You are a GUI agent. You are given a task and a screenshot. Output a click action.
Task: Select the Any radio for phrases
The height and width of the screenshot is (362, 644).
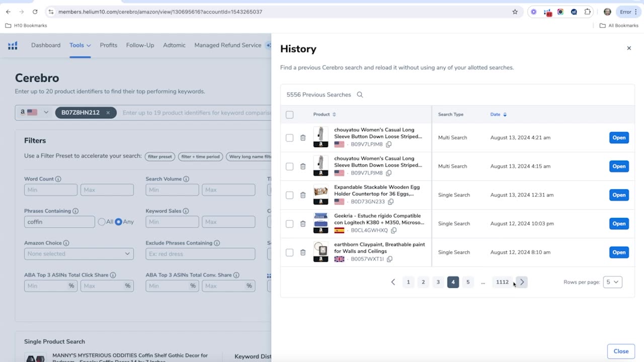(119, 222)
